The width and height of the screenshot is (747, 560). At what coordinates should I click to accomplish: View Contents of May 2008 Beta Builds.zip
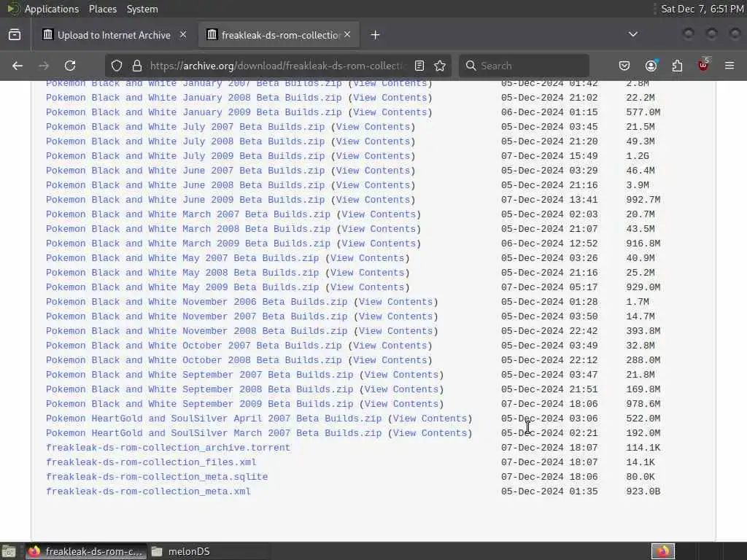point(368,273)
